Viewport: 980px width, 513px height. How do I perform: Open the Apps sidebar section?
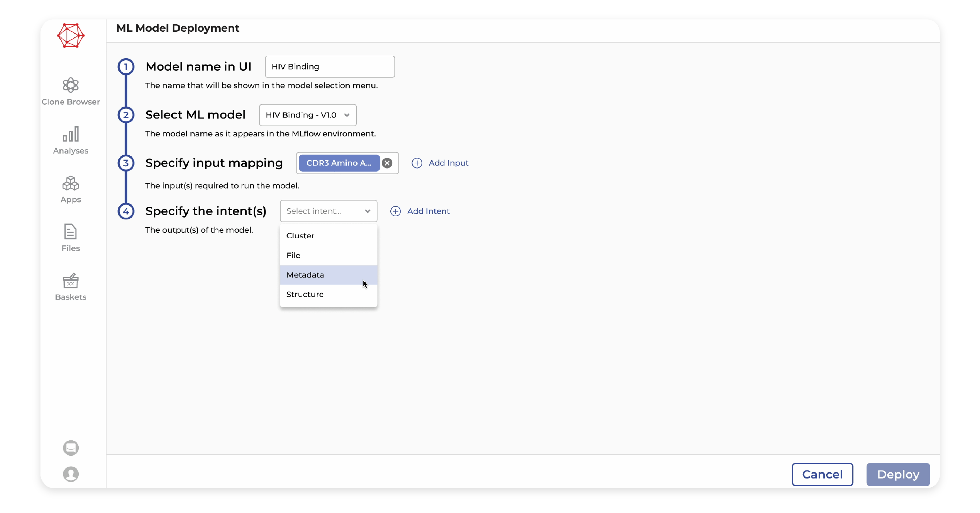point(71,189)
